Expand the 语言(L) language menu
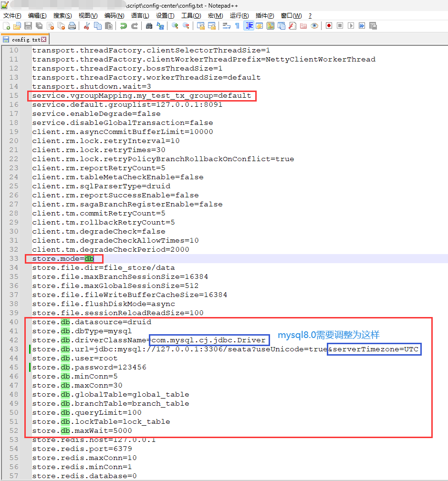This screenshot has height=481, width=448. tap(140, 16)
